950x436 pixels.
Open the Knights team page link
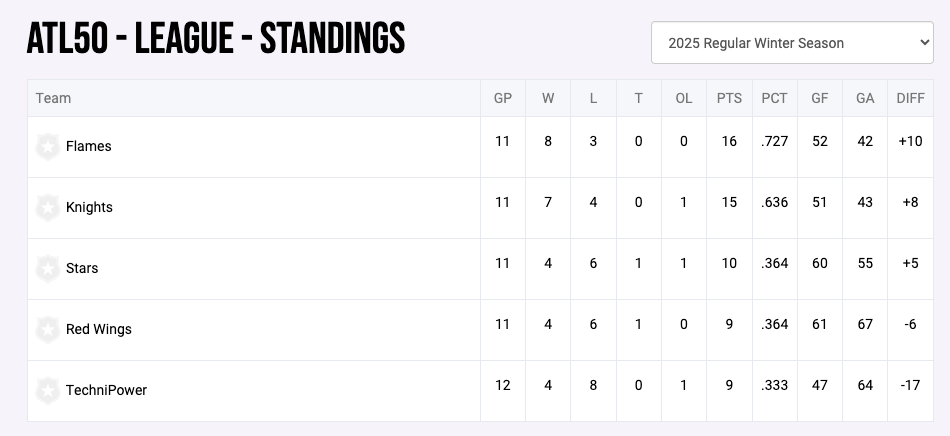[x=89, y=207]
